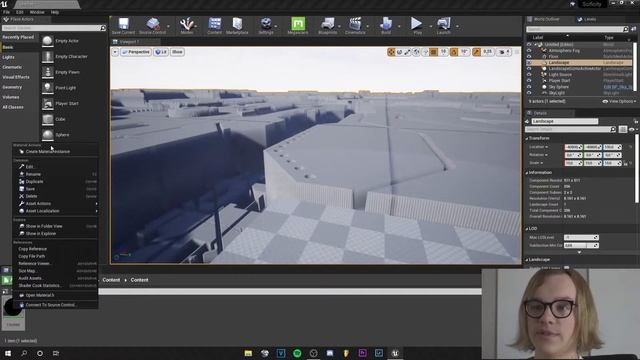Toggle world/local coordinate space icon
This screenshot has height=360, width=640.
pyautogui.click(x=416, y=52)
